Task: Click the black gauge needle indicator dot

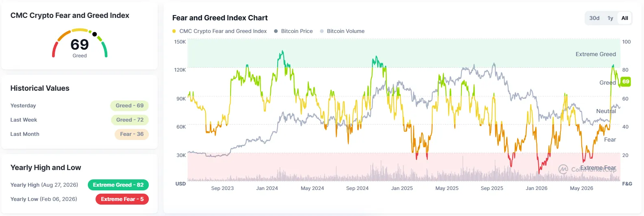Action: pyautogui.click(x=95, y=34)
